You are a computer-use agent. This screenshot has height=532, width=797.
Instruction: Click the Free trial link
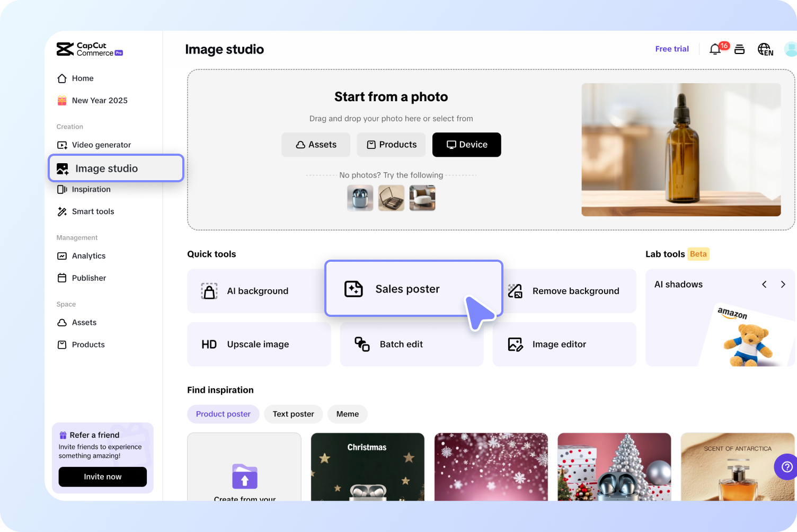pyautogui.click(x=671, y=49)
